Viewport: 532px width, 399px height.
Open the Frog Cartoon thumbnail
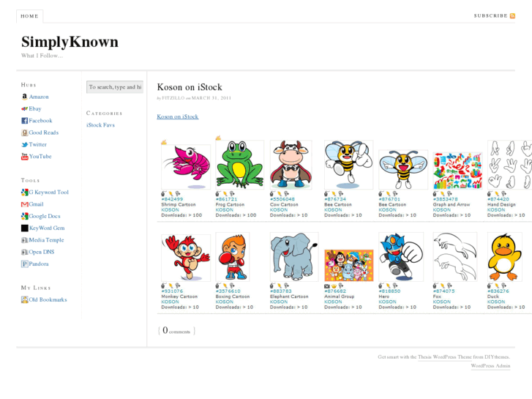pos(239,165)
